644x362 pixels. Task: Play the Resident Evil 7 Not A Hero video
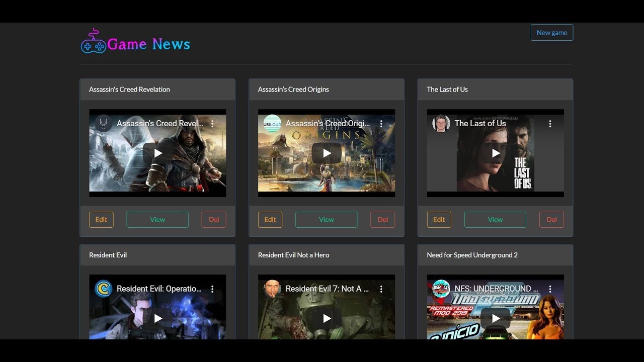click(x=327, y=318)
